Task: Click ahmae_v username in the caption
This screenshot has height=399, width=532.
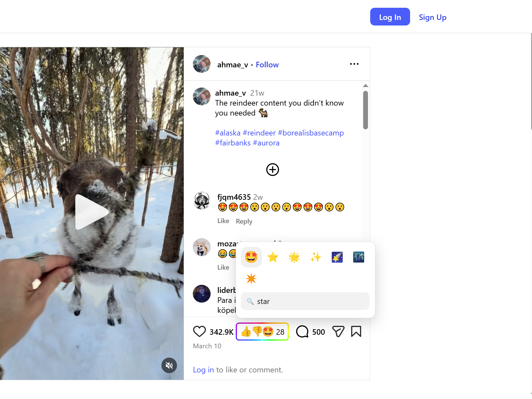Action: [231, 93]
